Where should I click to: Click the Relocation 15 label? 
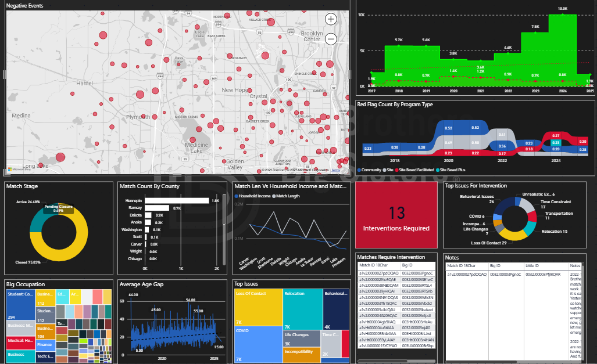point(555,231)
